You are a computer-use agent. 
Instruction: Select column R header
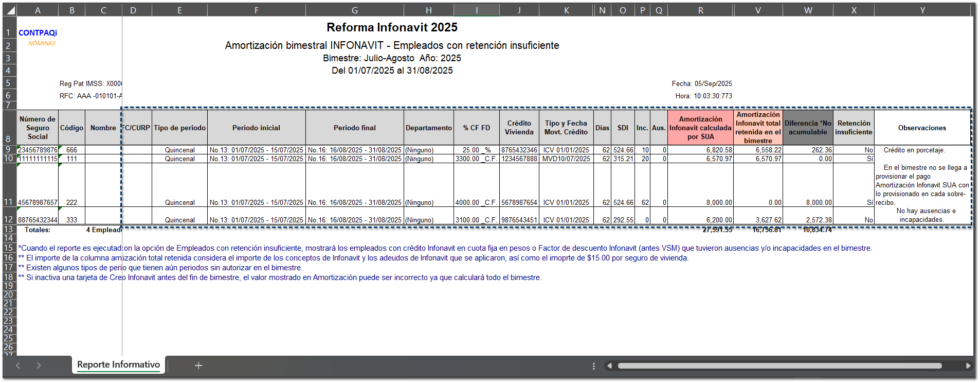click(x=700, y=10)
